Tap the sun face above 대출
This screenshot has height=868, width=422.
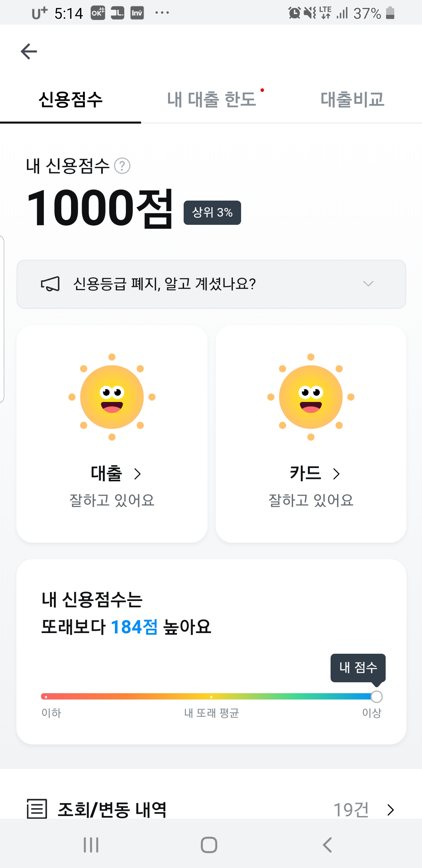[x=112, y=397]
